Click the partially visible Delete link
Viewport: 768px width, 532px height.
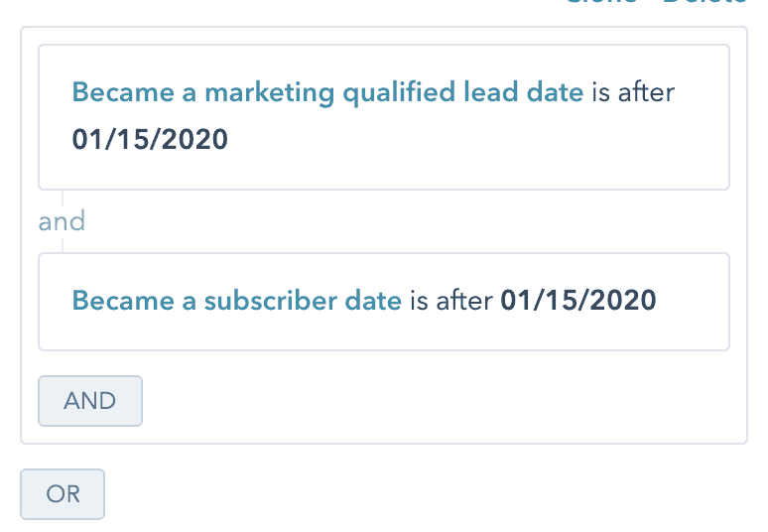704,3
